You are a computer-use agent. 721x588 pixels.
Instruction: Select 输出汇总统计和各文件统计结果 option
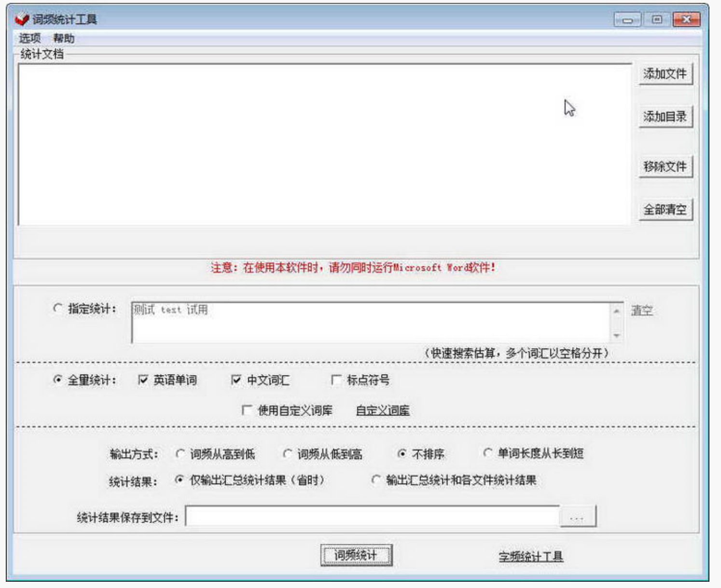pyautogui.click(x=375, y=479)
